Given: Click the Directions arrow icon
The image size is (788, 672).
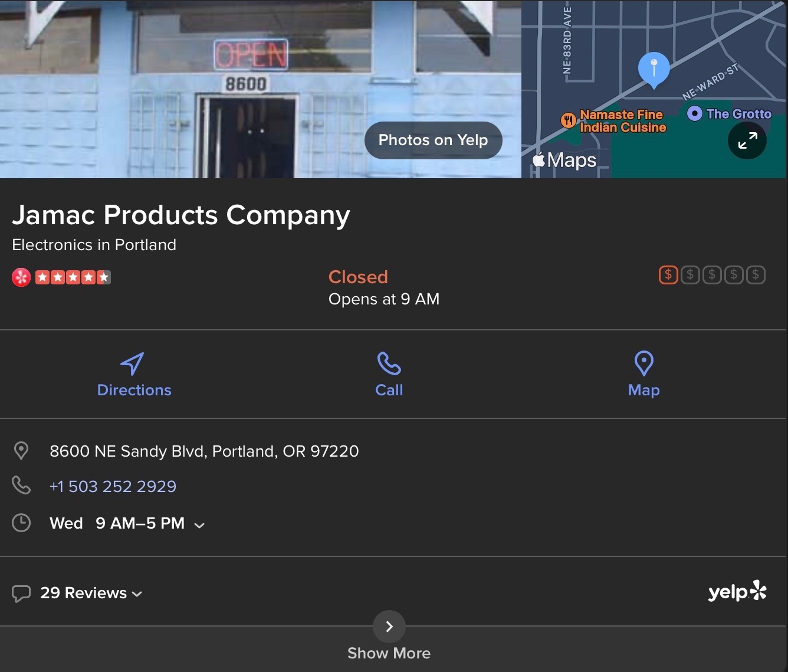Looking at the screenshot, I should [x=132, y=363].
